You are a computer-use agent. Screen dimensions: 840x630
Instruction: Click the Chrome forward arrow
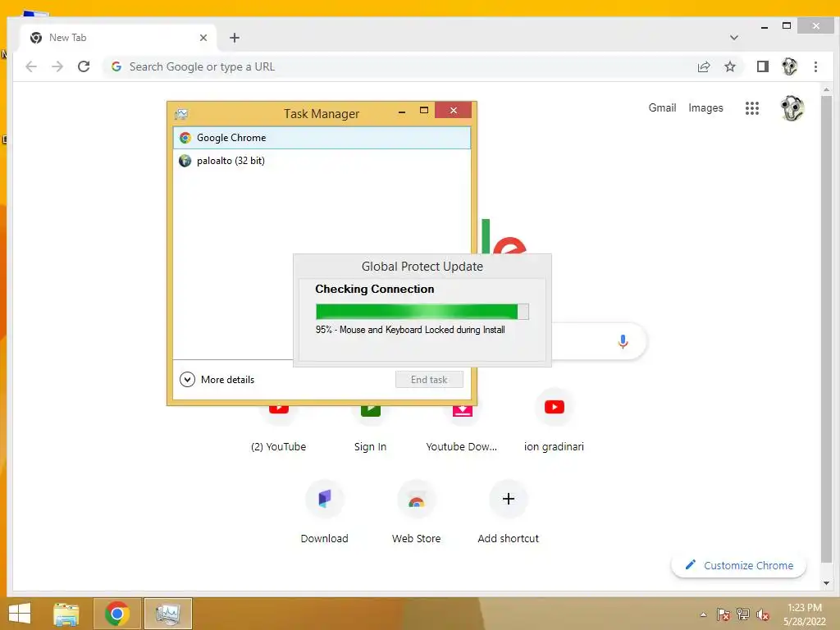coord(57,66)
